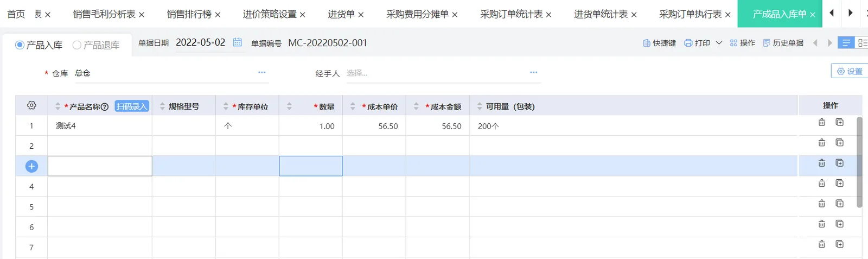Image resolution: width=868 pixels, height=259 pixels.
Task: Open the date picker calendar icon
Action: [x=237, y=42]
